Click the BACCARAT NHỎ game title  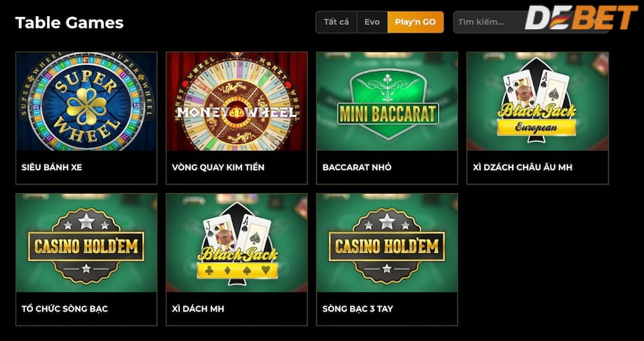(357, 167)
